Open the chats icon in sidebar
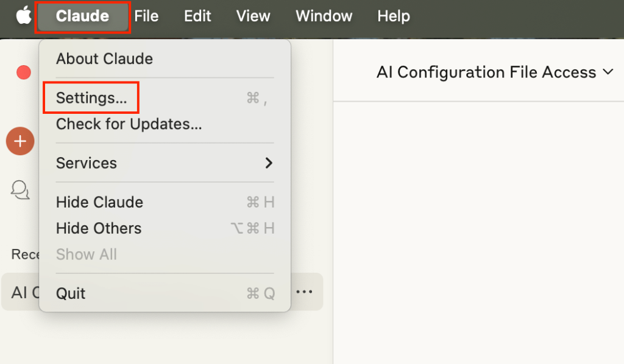The image size is (624, 364). tap(20, 190)
